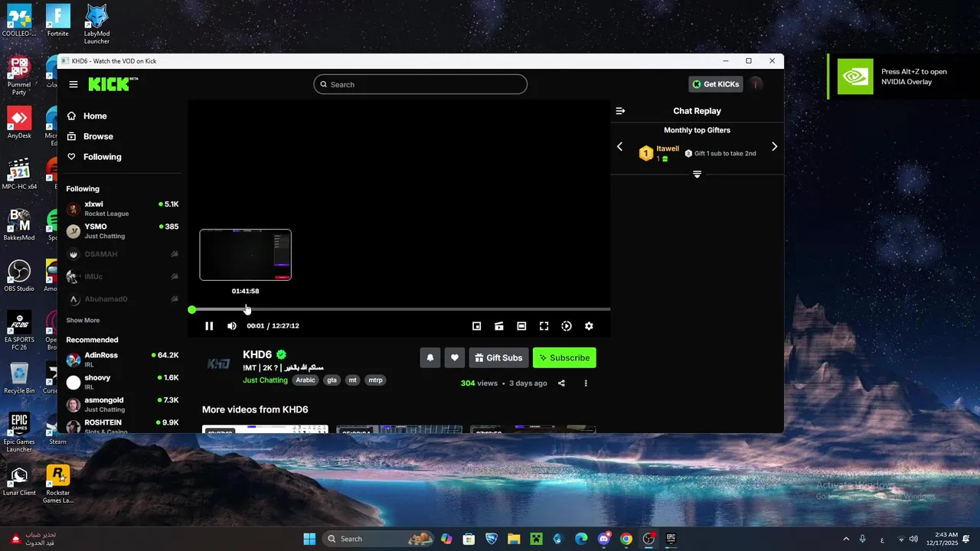980x551 pixels.
Task: Open asmongold recommended channel
Action: click(x=122, y=405)
